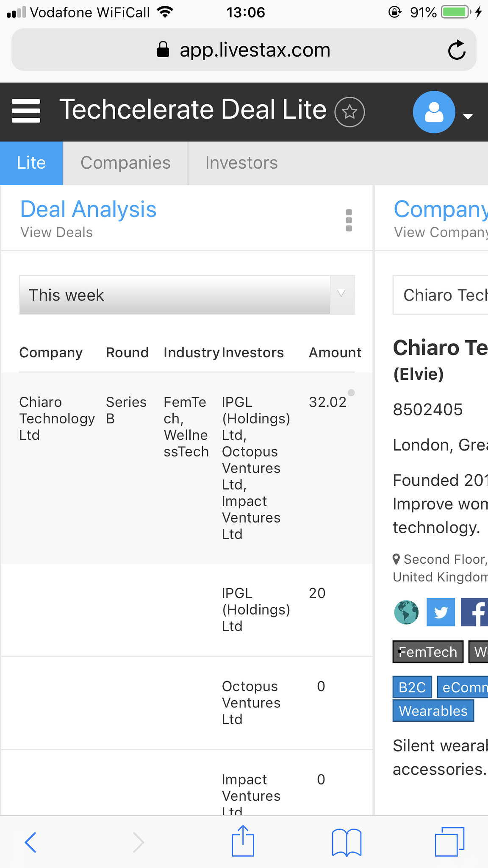Open Safari bookmarks book icon
Image resolution: width=488 pixels, height=868 pixels.
coord(347,842)
